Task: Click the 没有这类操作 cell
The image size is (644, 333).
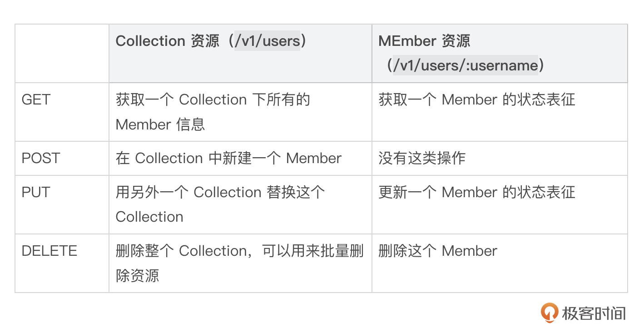Action: 422,158
